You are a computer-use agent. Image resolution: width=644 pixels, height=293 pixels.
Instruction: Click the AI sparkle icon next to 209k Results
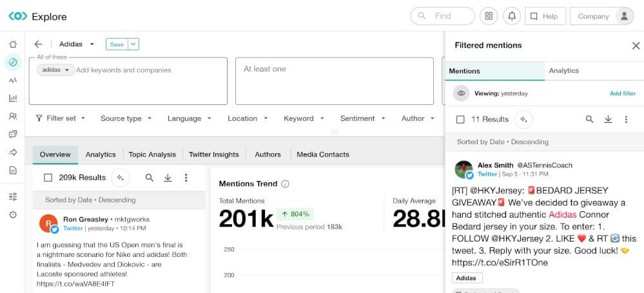click(x=120, y=178)
